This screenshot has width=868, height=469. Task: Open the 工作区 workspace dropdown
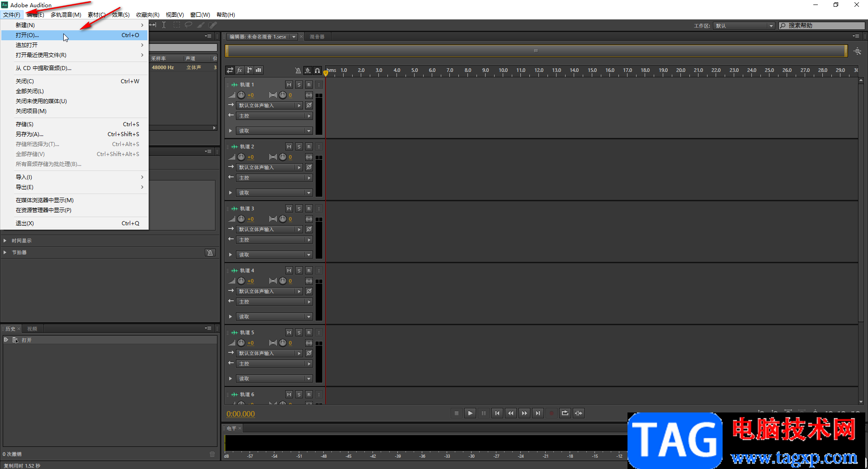click(744, 26)
